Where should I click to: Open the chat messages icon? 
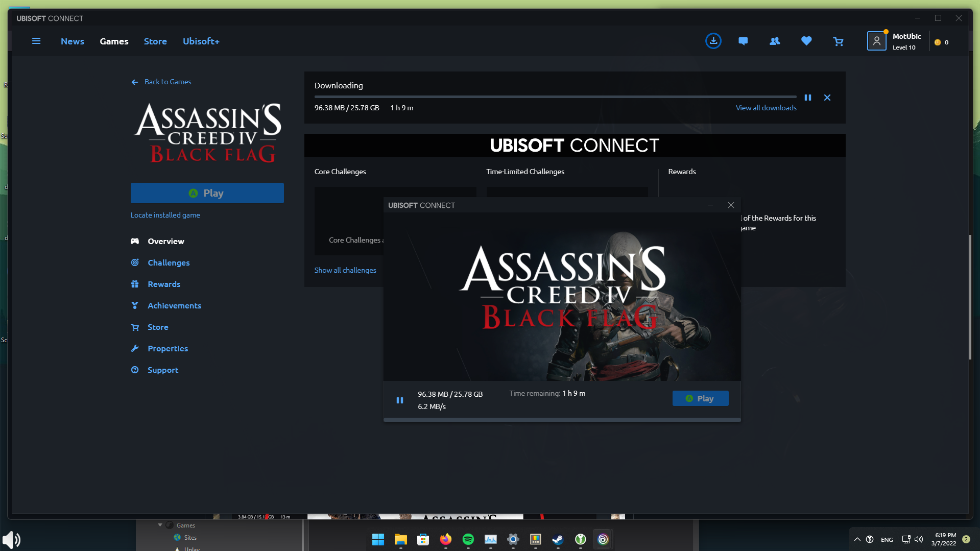click(x=743, y=41)
